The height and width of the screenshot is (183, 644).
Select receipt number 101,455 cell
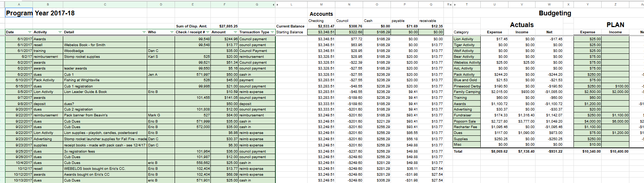[193, 98]
